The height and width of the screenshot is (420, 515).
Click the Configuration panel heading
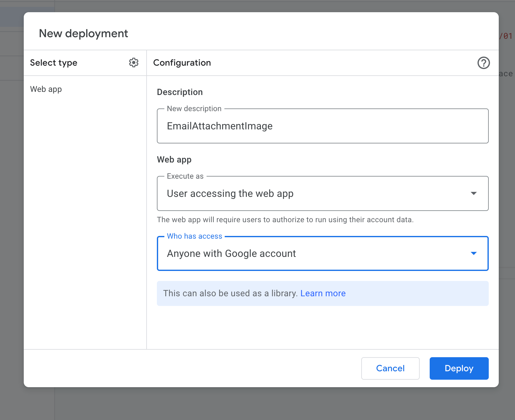(182, 63)
